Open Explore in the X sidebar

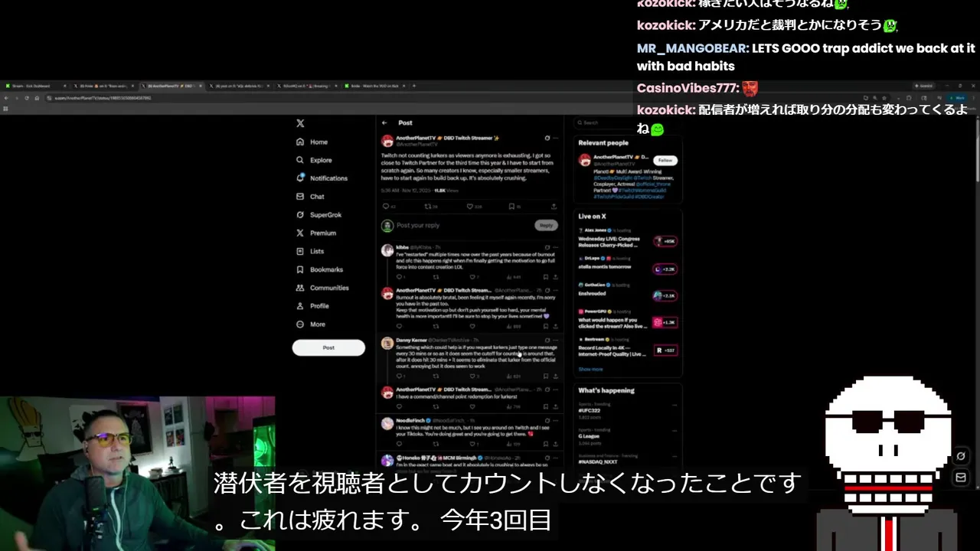[x=314, y=160]
